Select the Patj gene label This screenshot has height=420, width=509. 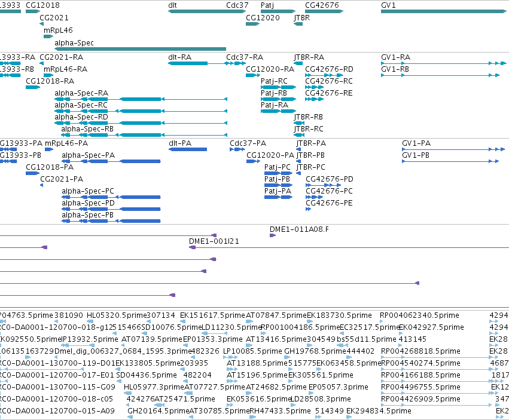(267, 5)
